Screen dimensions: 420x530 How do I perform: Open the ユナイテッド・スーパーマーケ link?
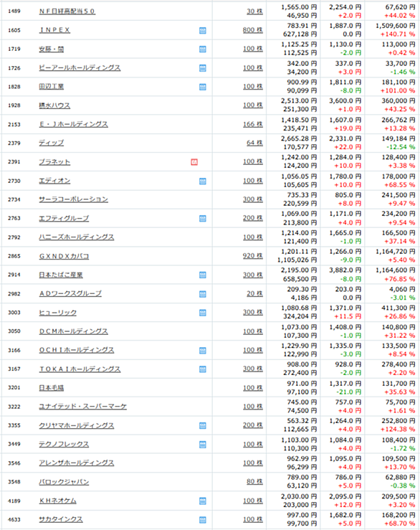[83, 407]
